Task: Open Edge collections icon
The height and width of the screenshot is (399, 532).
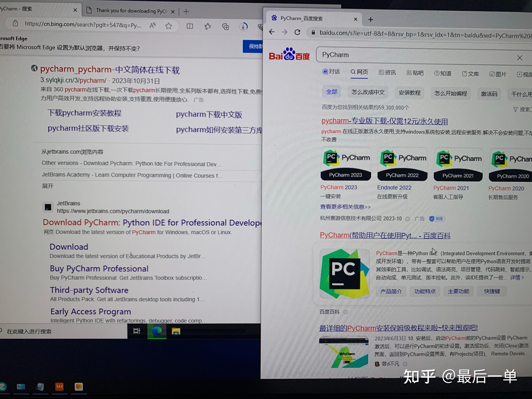Action: tap(225, 27)
